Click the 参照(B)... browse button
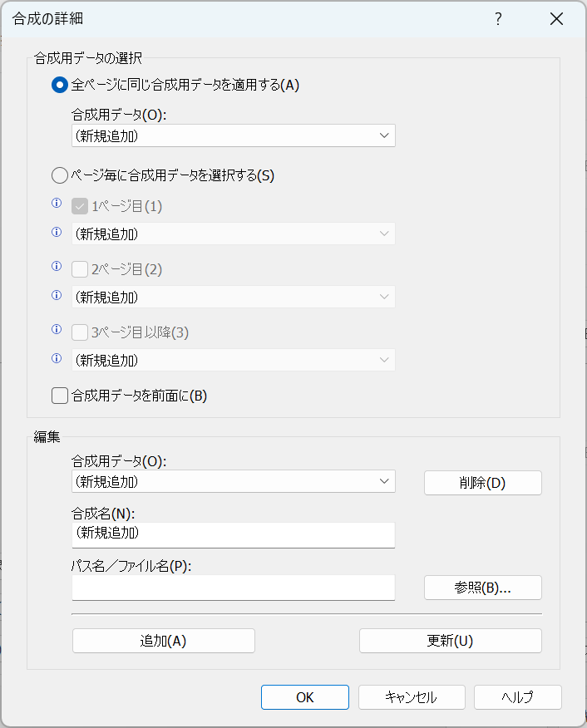The height and width of the screenshot is (728, 587). point(482,588)
